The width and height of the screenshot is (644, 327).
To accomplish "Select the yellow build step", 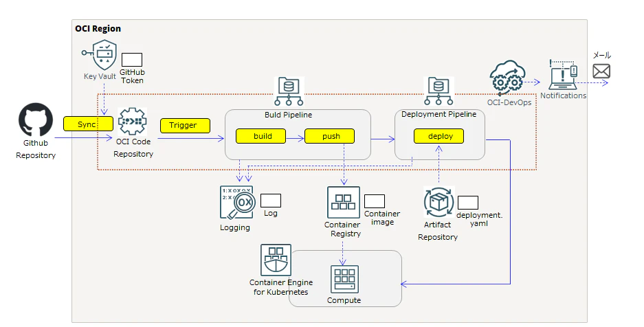I will (260, 136).
